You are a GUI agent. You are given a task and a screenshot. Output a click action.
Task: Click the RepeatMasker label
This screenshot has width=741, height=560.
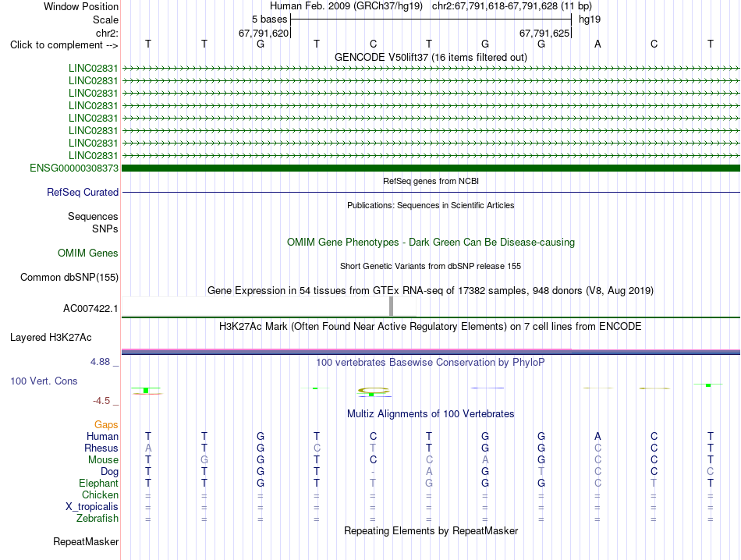[x=86, y=541]
